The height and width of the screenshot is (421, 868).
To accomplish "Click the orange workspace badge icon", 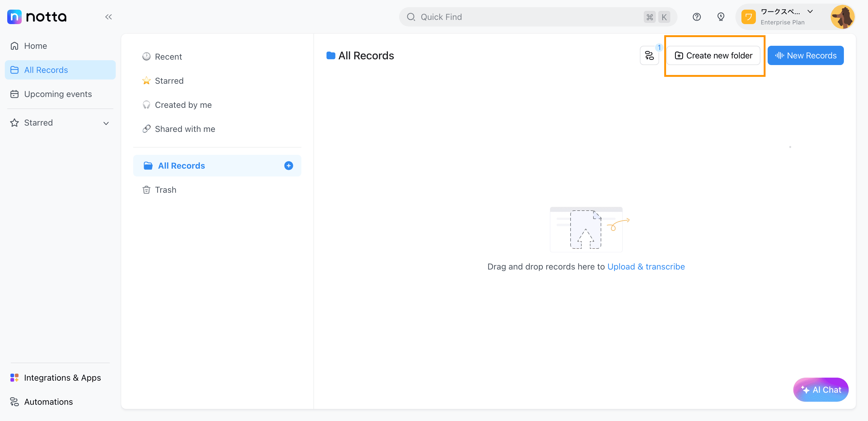I will pyautogui.click(x=748, y=17).
